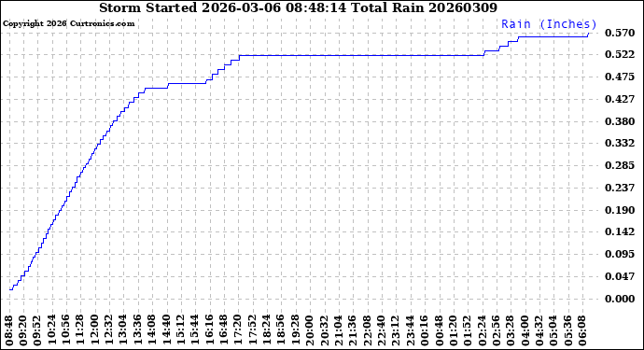The width and height of the screenshot is (644, 350).
Task: Click the 18:56 time axis label
Action: [282, 330]
